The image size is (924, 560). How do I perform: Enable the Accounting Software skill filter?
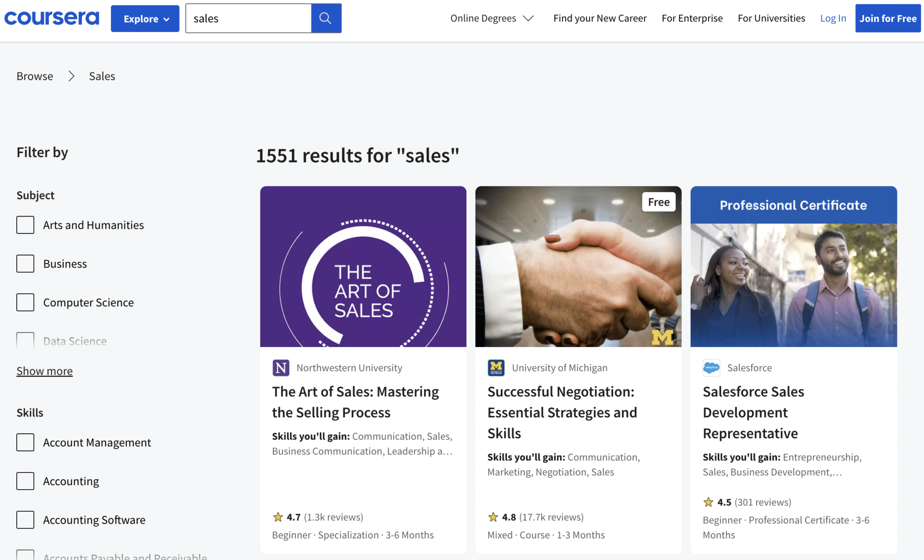(25, 520)
